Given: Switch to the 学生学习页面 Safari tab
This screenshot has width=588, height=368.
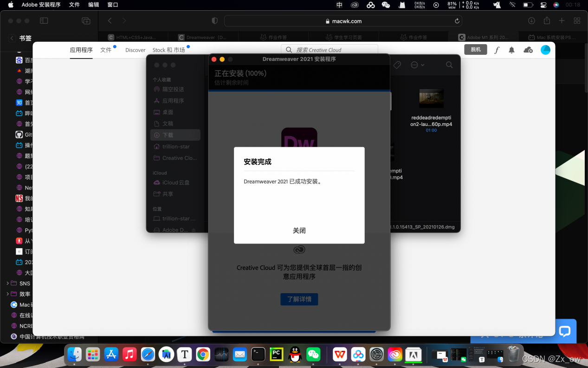Looking at the screenshot, I should pyautogui.click(x=343, y=37).
